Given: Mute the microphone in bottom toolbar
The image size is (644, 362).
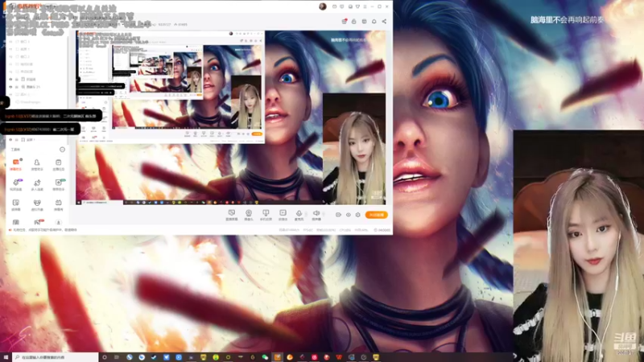Looking at the screenshot, I should point(299,214).
